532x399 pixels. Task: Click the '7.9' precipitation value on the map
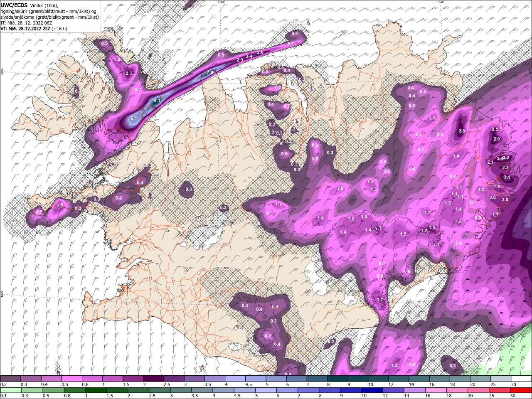(x=209, y=72)
